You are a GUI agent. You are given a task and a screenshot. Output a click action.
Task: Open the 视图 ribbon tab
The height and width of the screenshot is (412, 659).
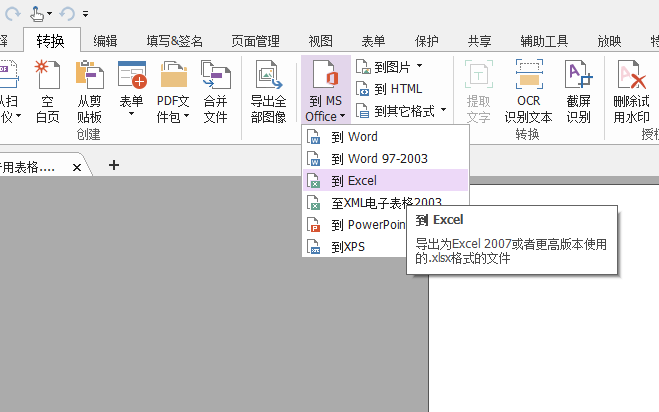(321, 41)
